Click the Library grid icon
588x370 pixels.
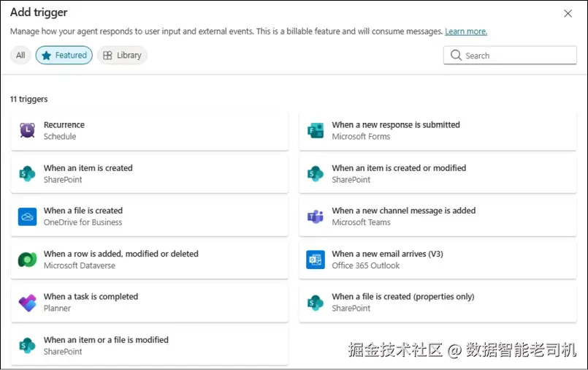(107, 56)
